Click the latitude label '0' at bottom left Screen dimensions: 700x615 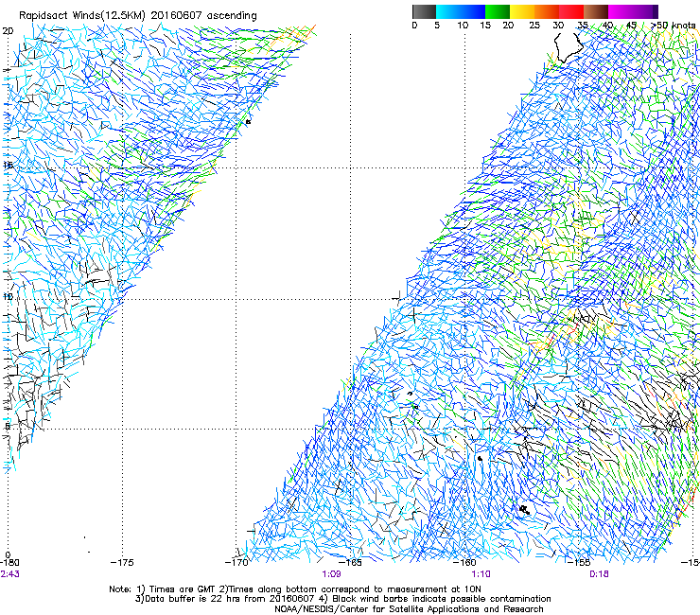tap(8, 555)
